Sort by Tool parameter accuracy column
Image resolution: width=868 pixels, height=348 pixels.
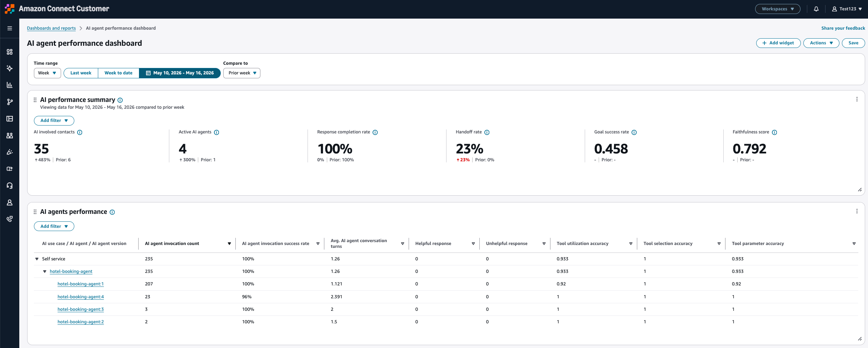click(x=854, y=244)
